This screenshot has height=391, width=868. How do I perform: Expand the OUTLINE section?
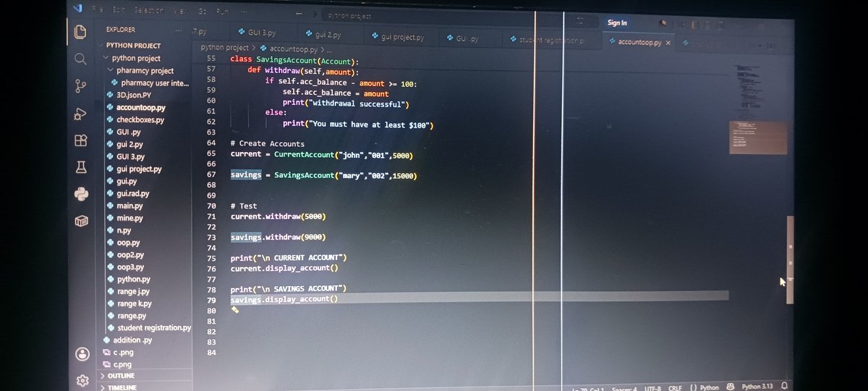tap(122, 376)
